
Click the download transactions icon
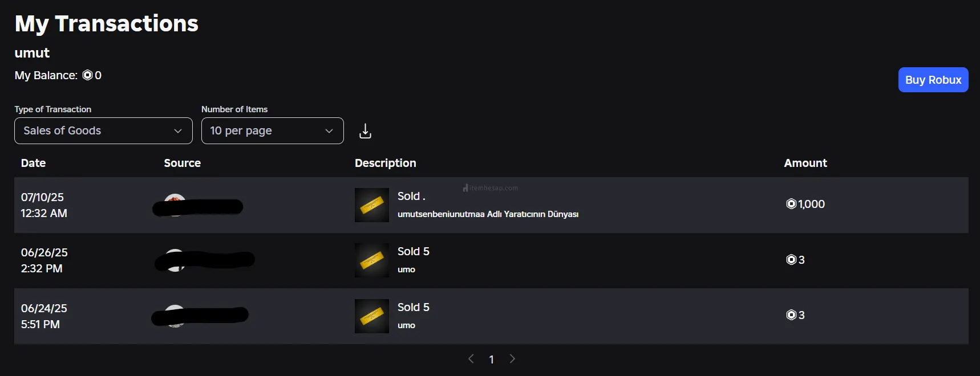365,132
